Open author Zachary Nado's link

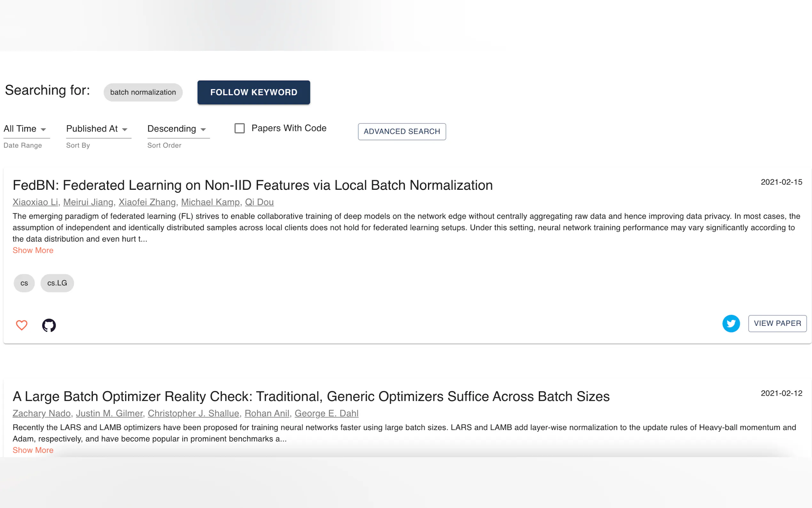pos(42,413)
